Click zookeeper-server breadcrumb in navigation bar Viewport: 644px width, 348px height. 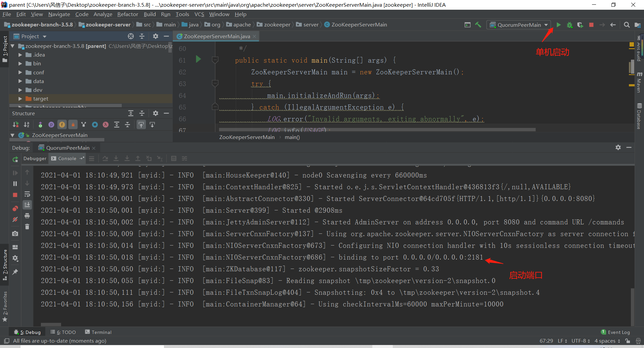pyautogui.click(x=104, y=24)
